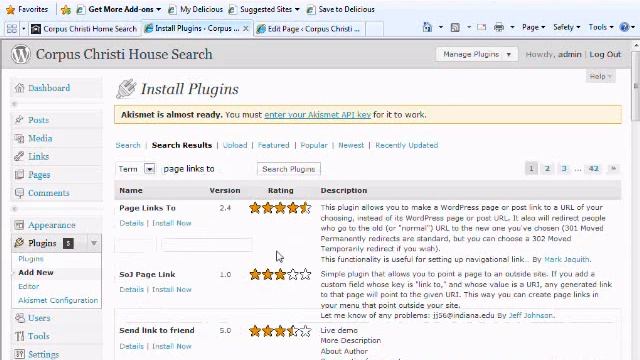This screenshot has height=360, width=640.
Task: Click the Print toolbar icon
Action: [499, 27]
